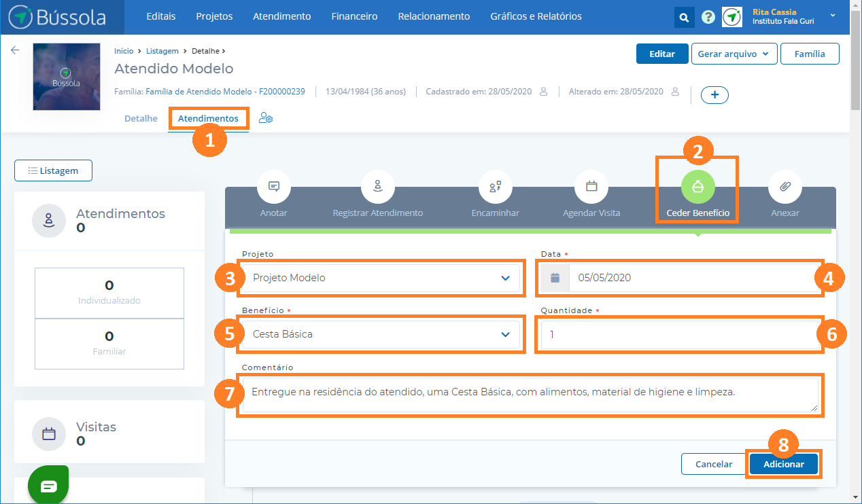Click the 13/04/1984 (36 anos) text

(365, 92)
